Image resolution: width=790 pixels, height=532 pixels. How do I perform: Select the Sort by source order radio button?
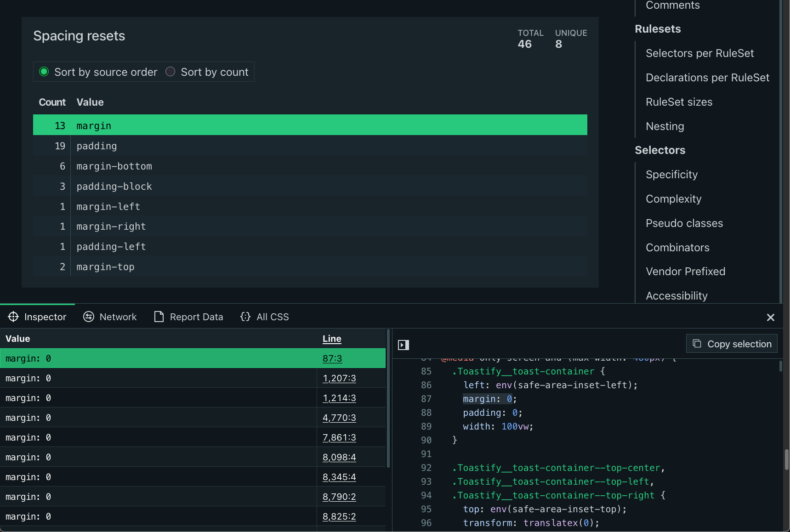[44, 72]
